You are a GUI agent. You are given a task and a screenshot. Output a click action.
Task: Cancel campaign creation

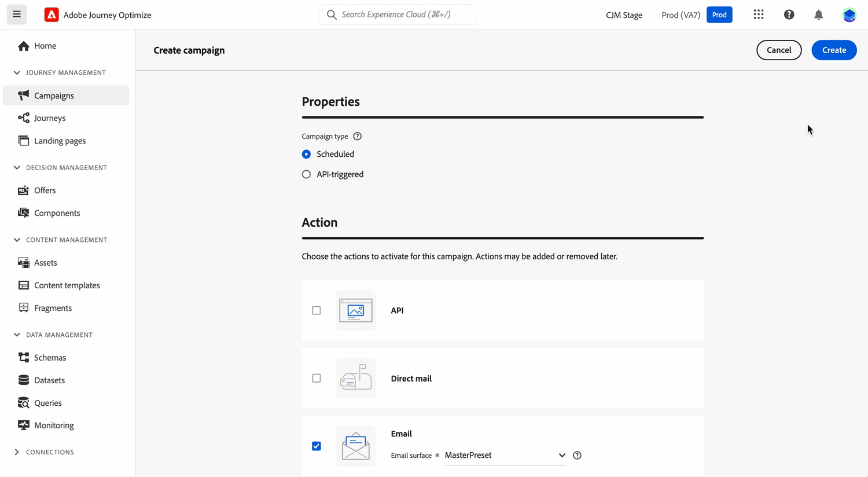779,50
